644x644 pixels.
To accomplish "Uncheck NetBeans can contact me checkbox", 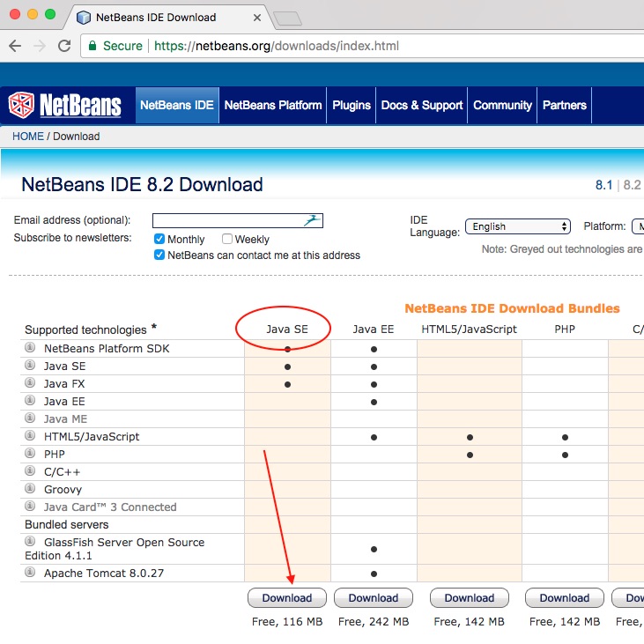I will tap(159, 255).
